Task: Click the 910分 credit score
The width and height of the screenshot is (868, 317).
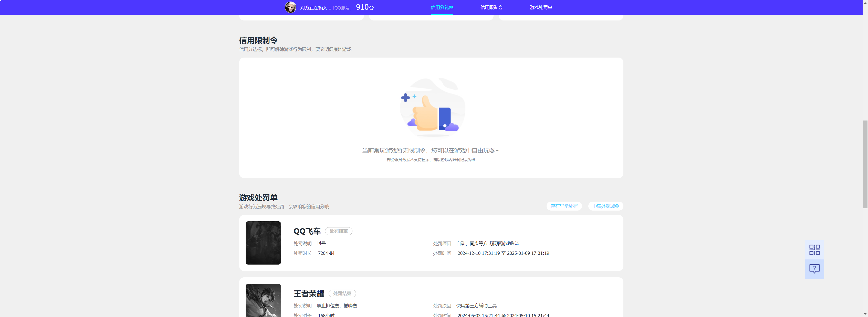Action: [x=365, y=7]
